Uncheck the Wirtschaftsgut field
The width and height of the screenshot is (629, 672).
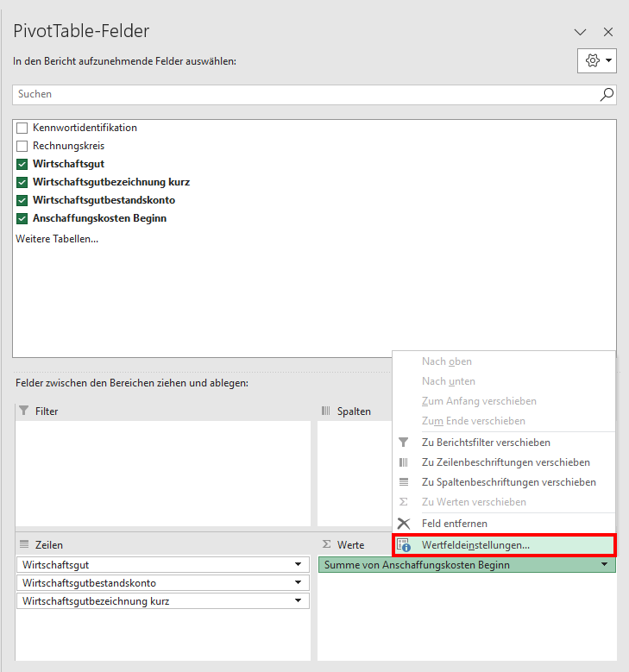tap(22, 164)
